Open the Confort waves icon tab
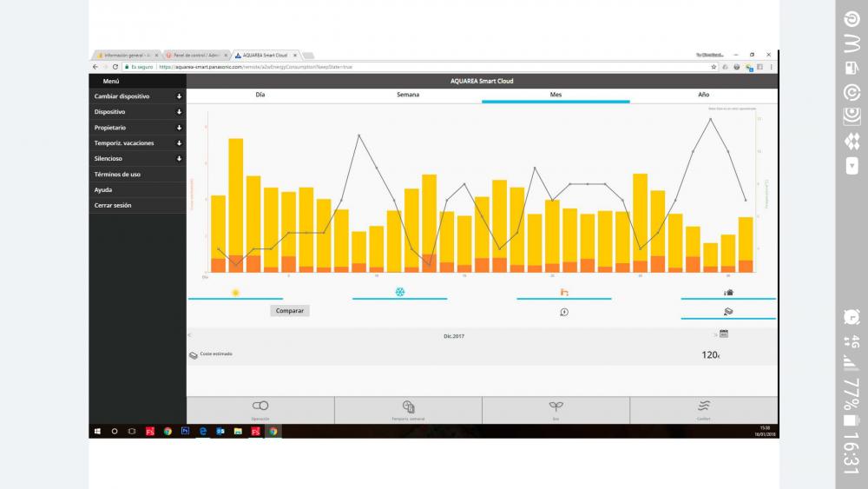 point(704,406)
